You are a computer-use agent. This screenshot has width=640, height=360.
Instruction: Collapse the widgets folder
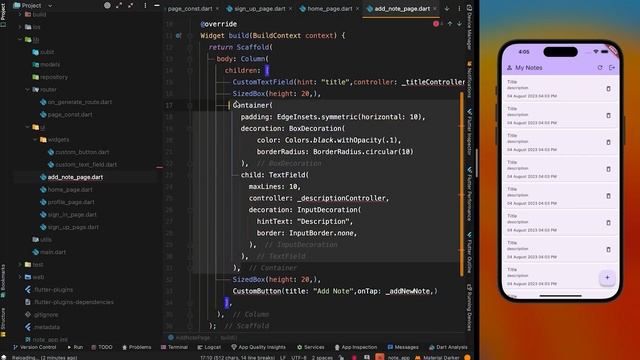(x=35, y=140)
